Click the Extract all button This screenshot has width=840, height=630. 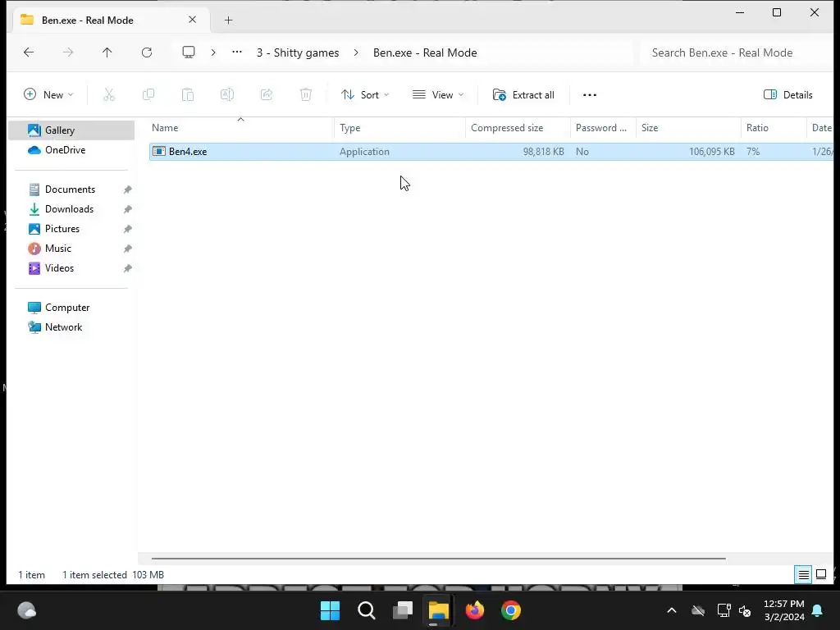click(x=523, y=95)
